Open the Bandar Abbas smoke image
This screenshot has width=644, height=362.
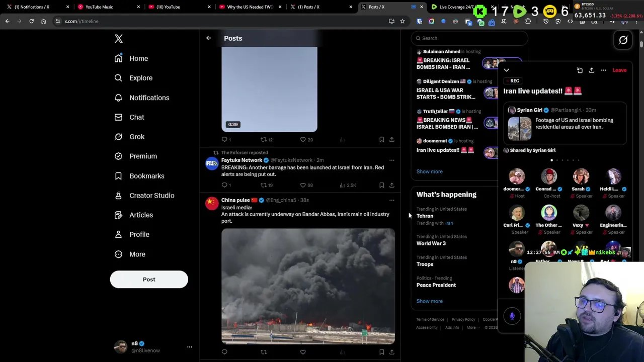[308, 286]
